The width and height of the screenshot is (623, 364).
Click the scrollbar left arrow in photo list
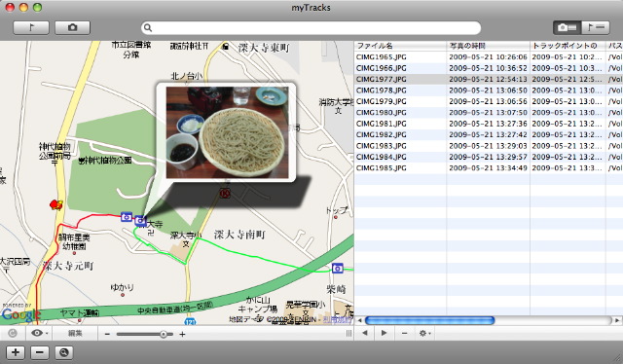359,320
